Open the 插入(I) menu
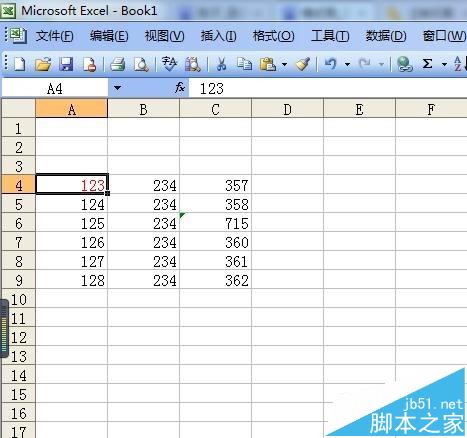Image resolution: width=467 pixels, height=438 pixels. pos(219,36)
